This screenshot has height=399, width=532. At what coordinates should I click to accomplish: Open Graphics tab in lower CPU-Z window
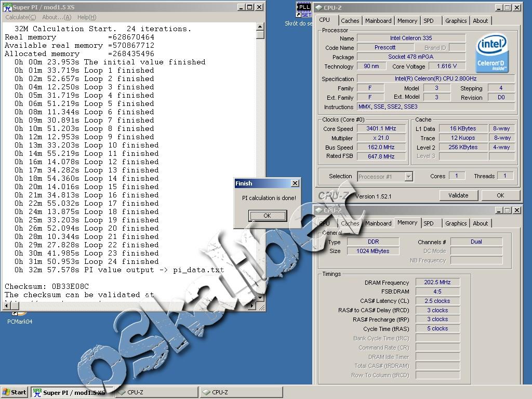click(x=456, y=223)
